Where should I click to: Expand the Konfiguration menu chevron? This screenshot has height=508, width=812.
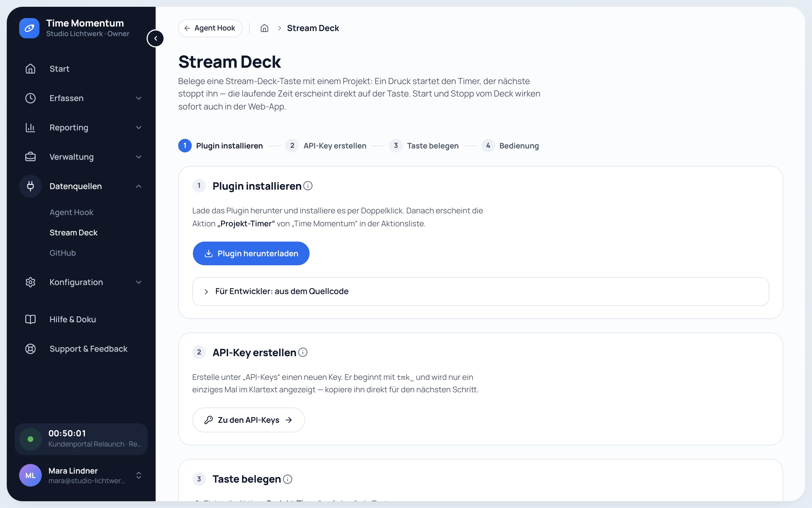click(x=139, y=282)
